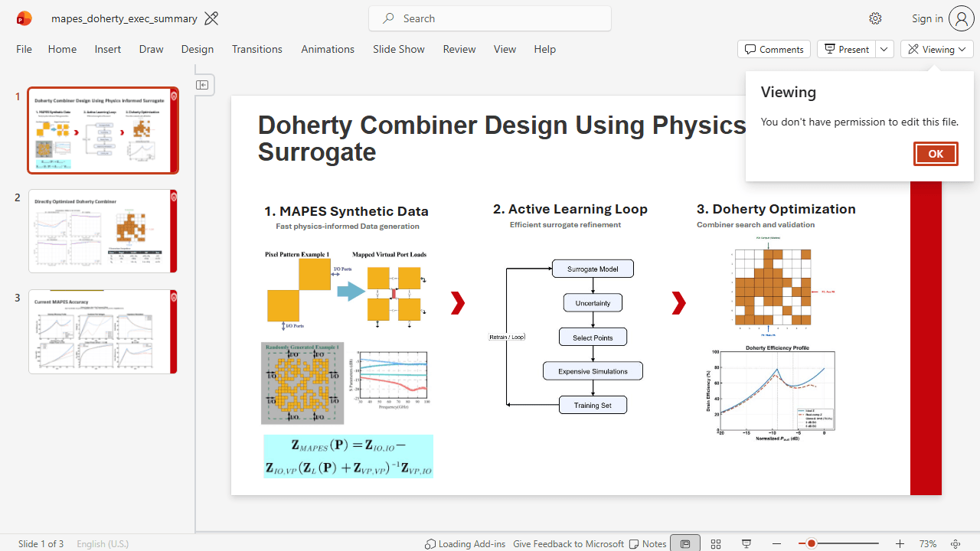Click the Slide 1 of 3 status text
The image size is (980, 551).
41,543
